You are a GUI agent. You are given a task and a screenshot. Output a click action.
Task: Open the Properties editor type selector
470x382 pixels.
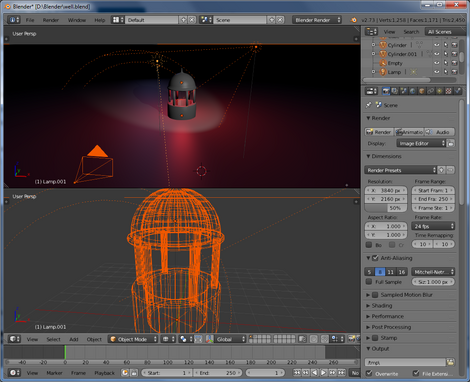pyautogui.click(x=371, y=91)
